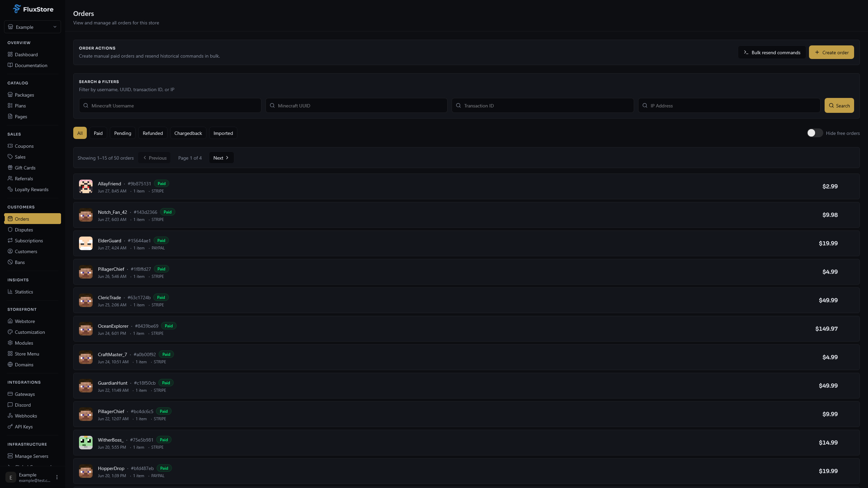Open WitherBoss_ order avatar
This screenshot has width=868, height=488.
tap(86, 443)
